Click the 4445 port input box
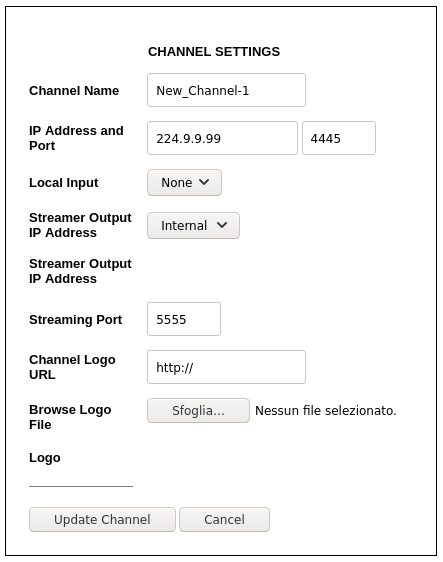The width and height of the screenshot is (443, 562). click(x=339, y=138)
